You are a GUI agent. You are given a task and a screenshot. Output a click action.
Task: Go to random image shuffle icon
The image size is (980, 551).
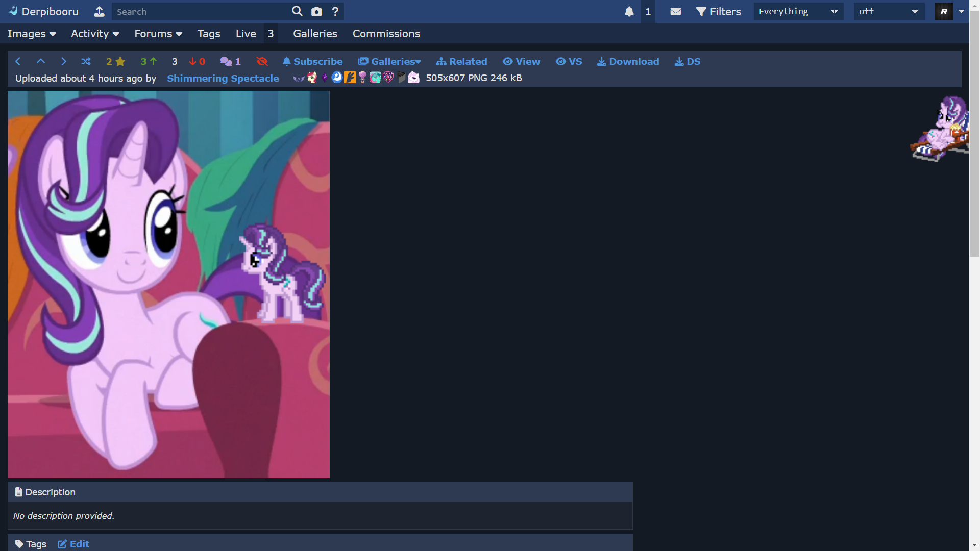[x=86, y=61]
